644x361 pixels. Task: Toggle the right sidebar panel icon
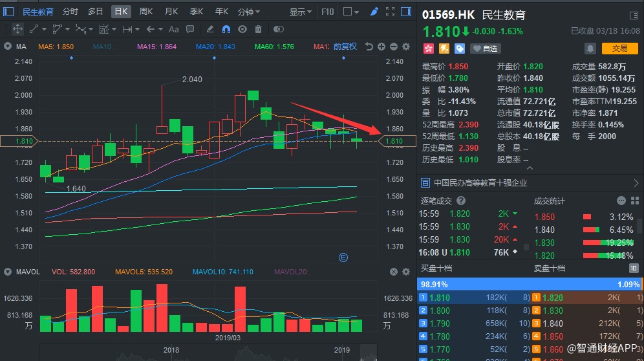pyautogui.click(x=406, y=12)
